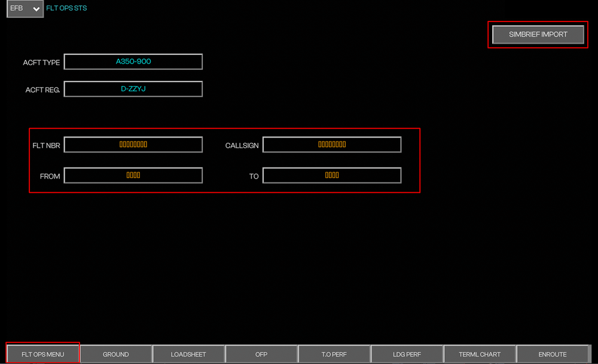Screen dimensions: 598x364
Task: Open the FLT OPS MENU tab
Action: pyautogui.click(x=43, y=354)
